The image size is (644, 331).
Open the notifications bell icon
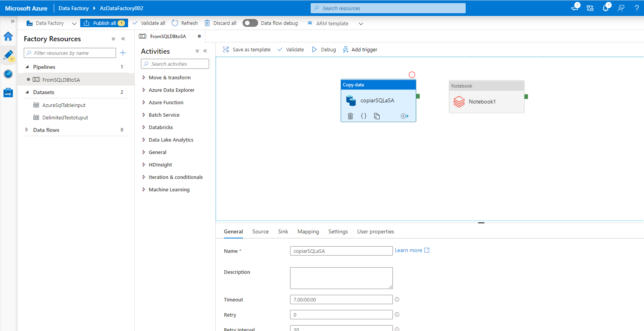click(606, 7)
